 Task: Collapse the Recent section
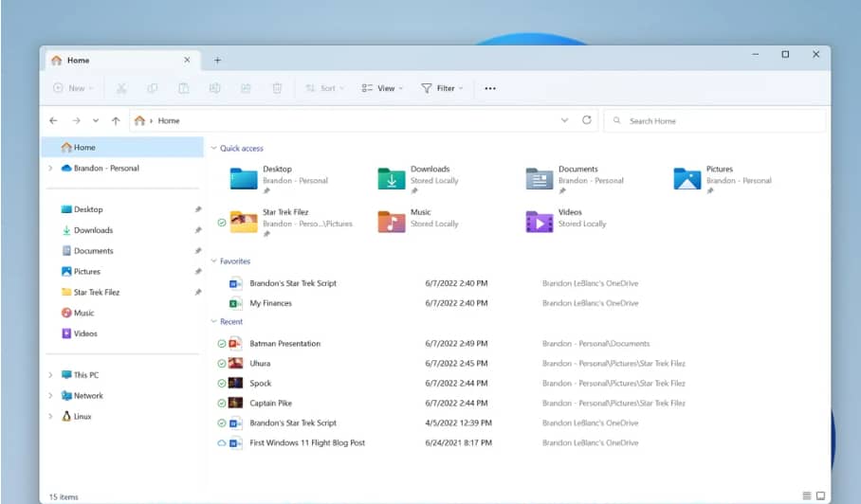(x=214, y=321)
